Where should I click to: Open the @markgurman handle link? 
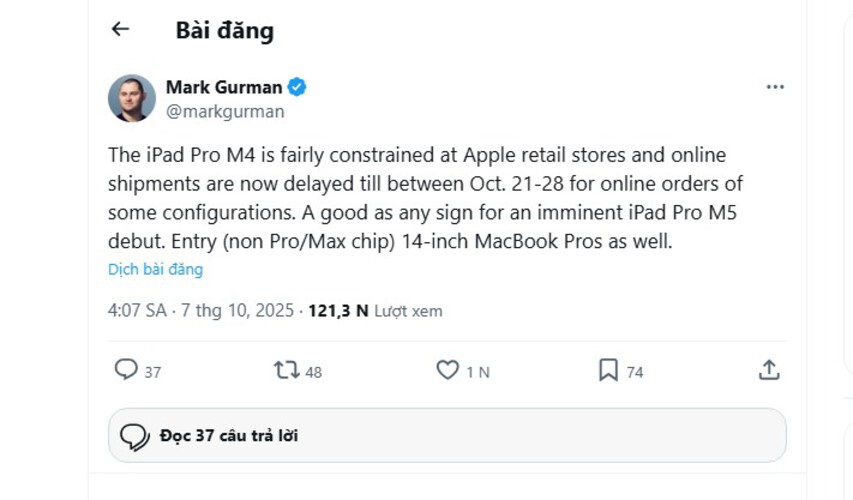click(x=225, y=111)
